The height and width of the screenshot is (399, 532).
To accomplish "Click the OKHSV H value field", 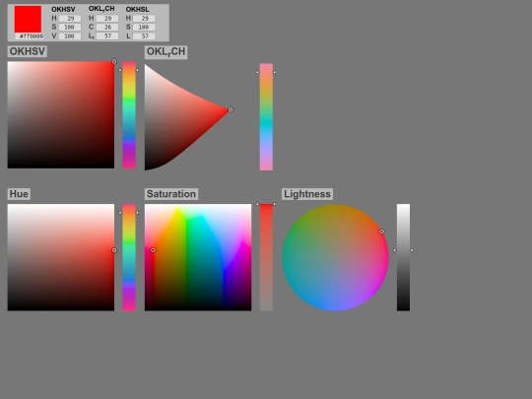I will pos(70,19).
